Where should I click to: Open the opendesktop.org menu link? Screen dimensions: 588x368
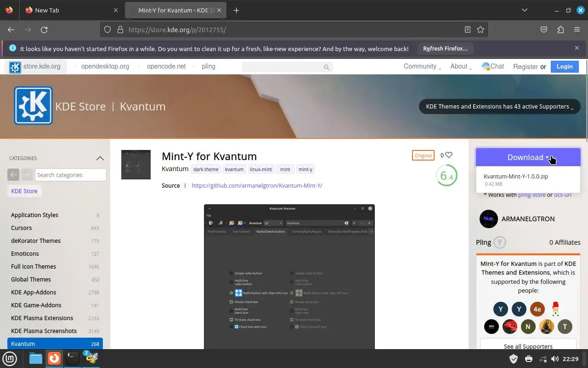[x=105, y=66]
